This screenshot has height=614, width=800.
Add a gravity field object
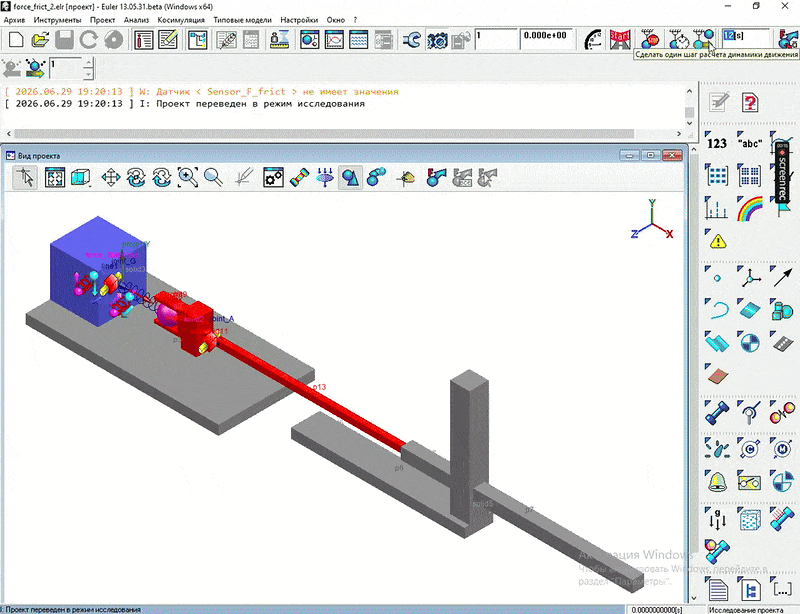717,519
